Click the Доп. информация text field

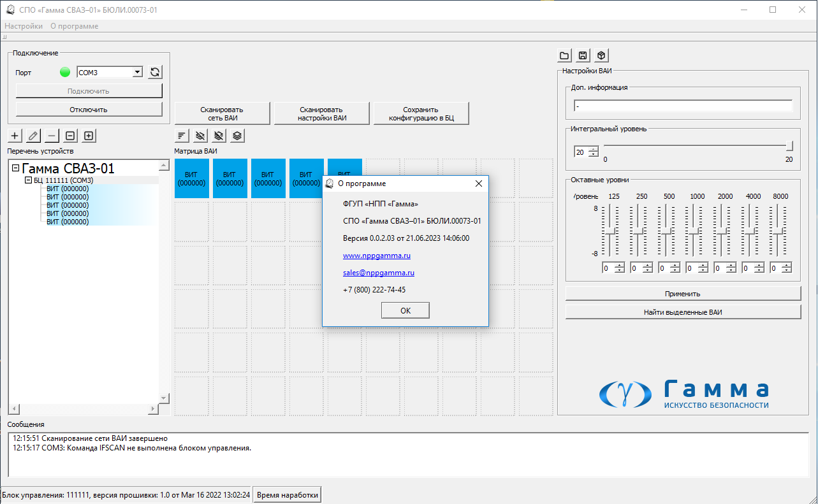pyautogui.click(x=682, y=106)
